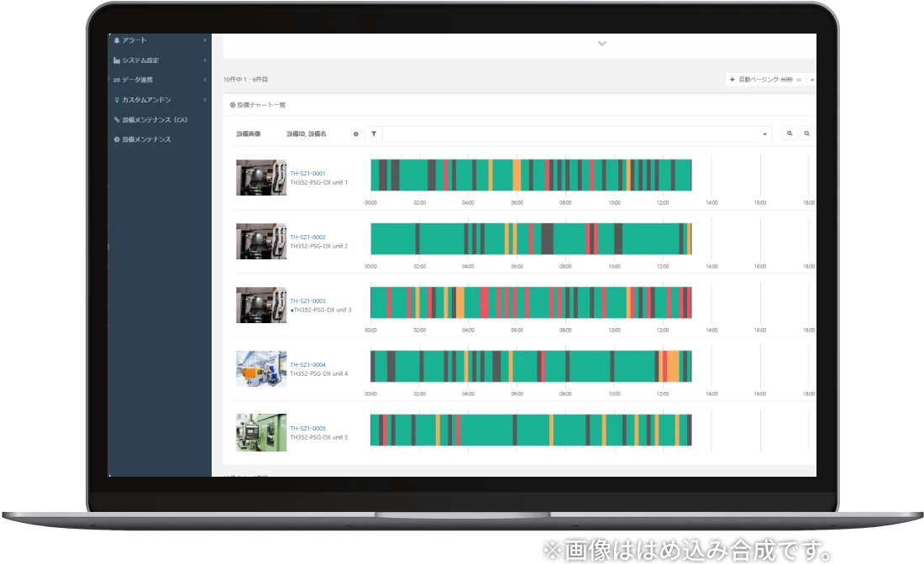
Task: Select the 設備メンテナンス sidebar item
Action: click(x=146, y=139)
